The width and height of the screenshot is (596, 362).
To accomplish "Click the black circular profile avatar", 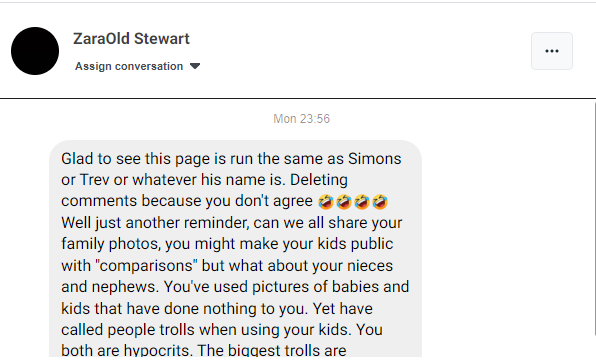I will 35,51.
